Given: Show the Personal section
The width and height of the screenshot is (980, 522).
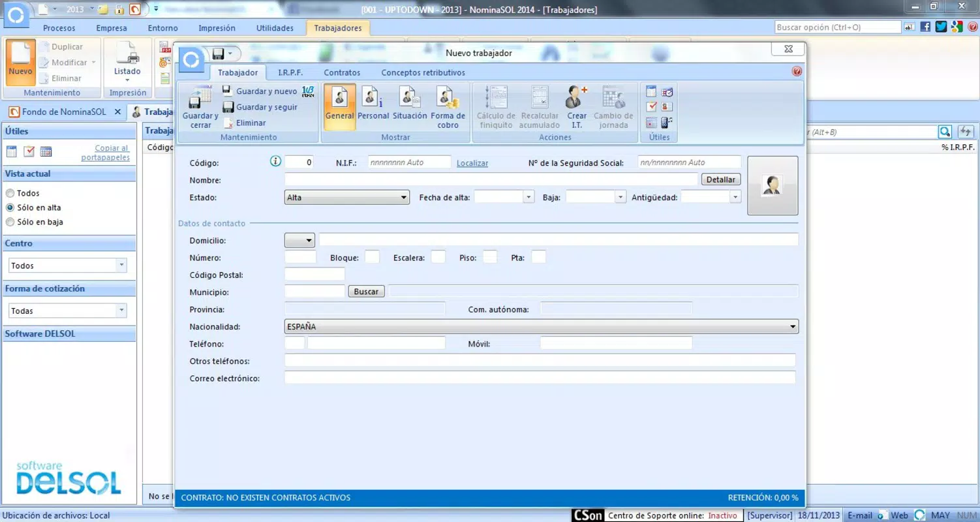Looking at the screenshot, I should [373, 106].
